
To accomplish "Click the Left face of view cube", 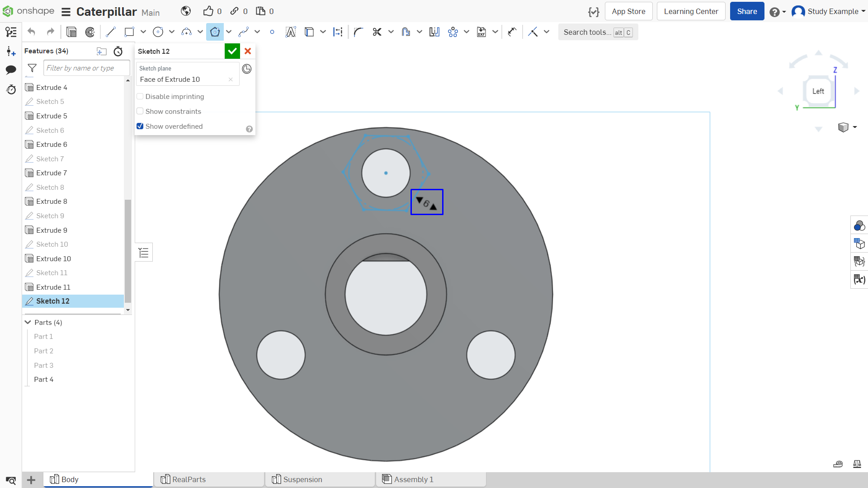I will pyautogui.click(x=818, y=91).
